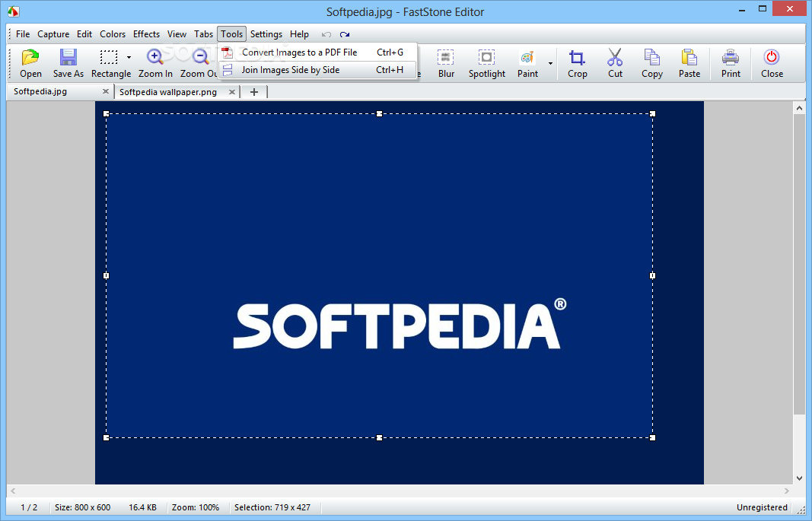Open the Paint dropdown arrow
812x521 pixels.
pyautogui.click(x=550, y=64)
